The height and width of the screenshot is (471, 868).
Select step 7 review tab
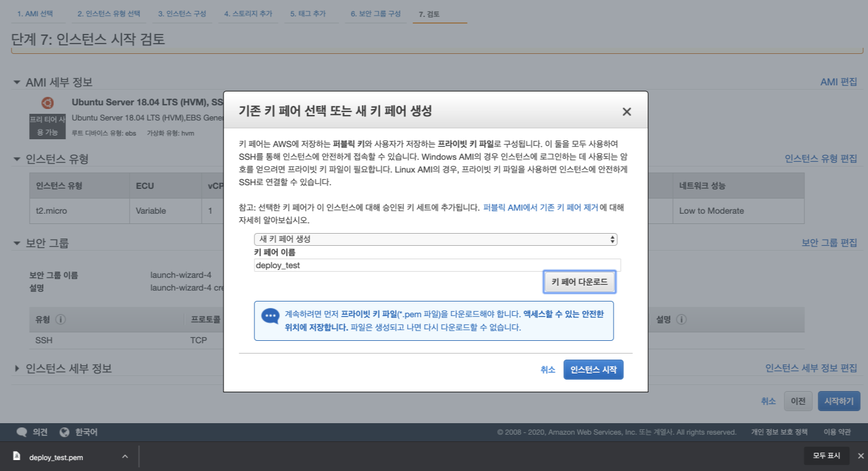click(429, 13)
